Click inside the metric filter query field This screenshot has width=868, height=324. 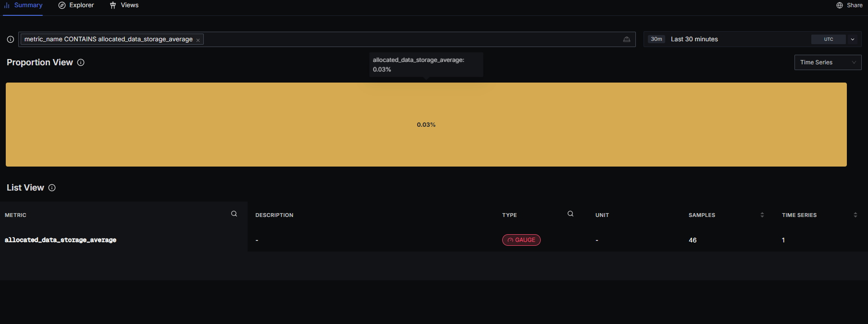pyautogui.click(x=409, y=39)
